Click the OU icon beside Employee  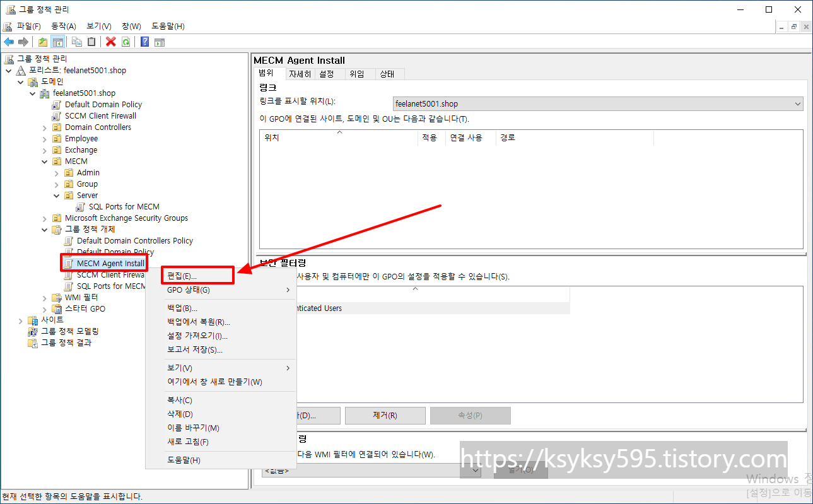(57, 139)
